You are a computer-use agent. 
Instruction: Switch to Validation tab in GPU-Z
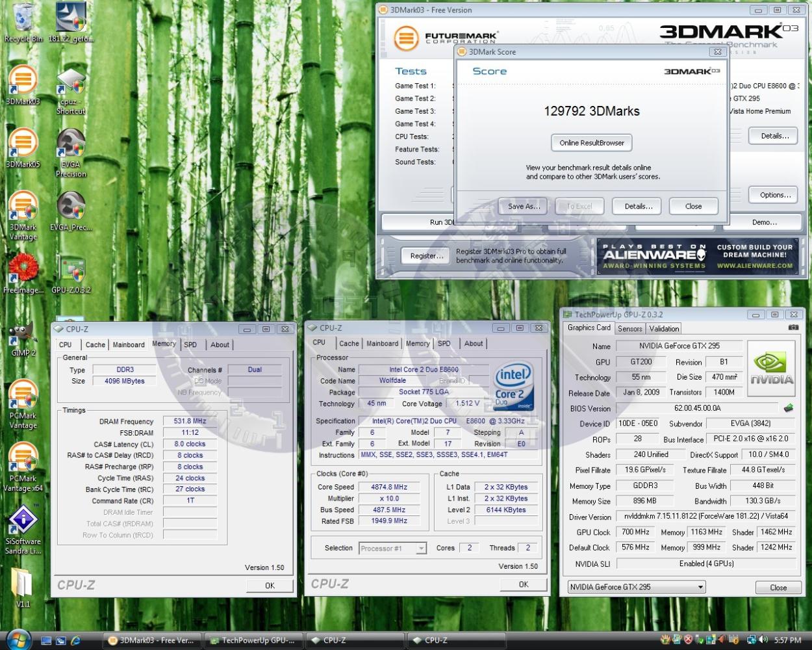(664, 329)
